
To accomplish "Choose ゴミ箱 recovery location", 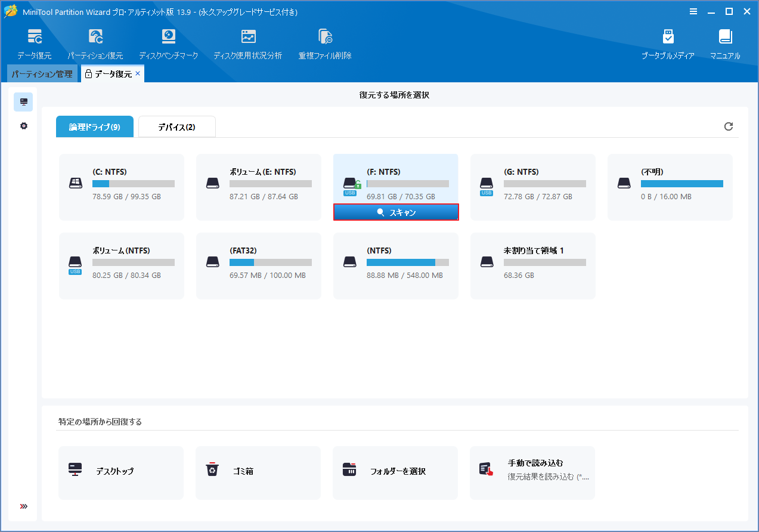I will pos(258,472).
